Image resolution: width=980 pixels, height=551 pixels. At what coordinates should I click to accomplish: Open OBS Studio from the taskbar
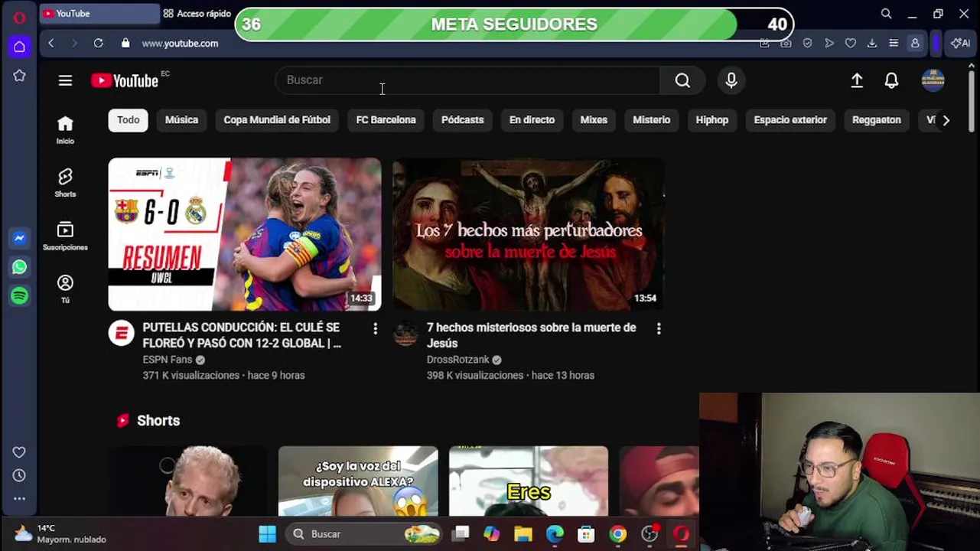coord(650,534)
